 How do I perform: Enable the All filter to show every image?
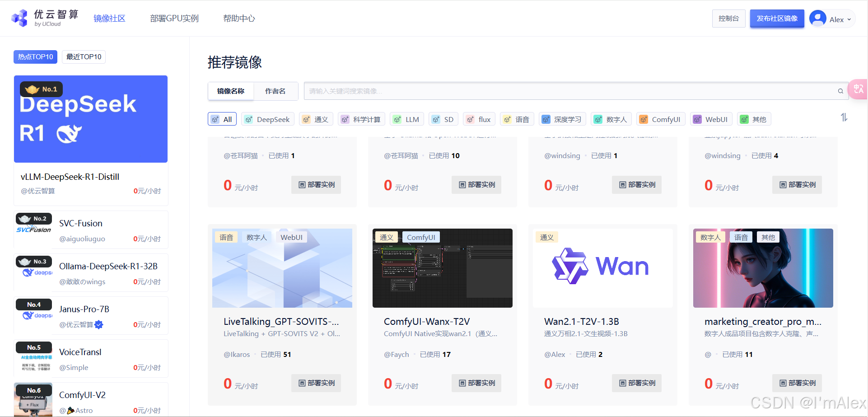tap(222, 119)
